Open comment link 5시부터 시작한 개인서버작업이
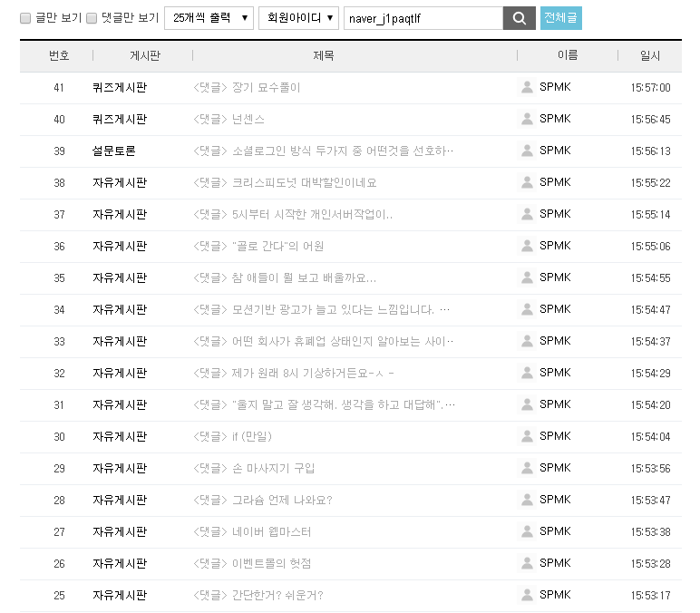The width and height of the screenshot is (700, 613). coord(293,214)
